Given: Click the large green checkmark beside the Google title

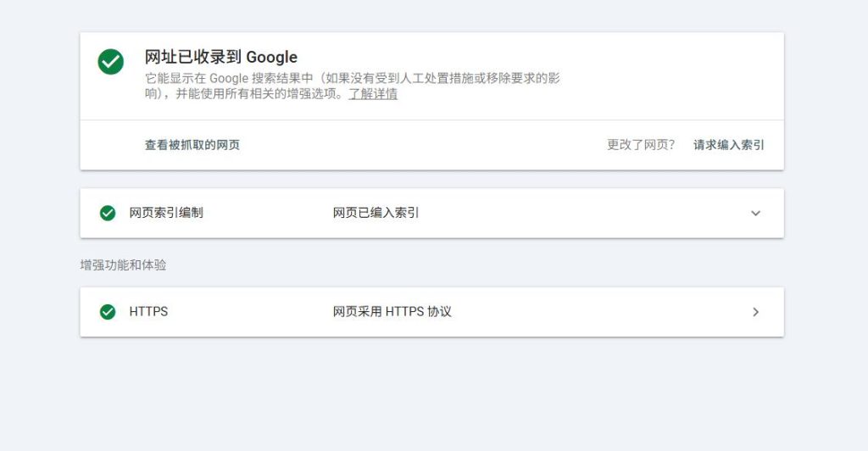Looking at the screenshot, I should pyautogui.click(x=110, y=61).
